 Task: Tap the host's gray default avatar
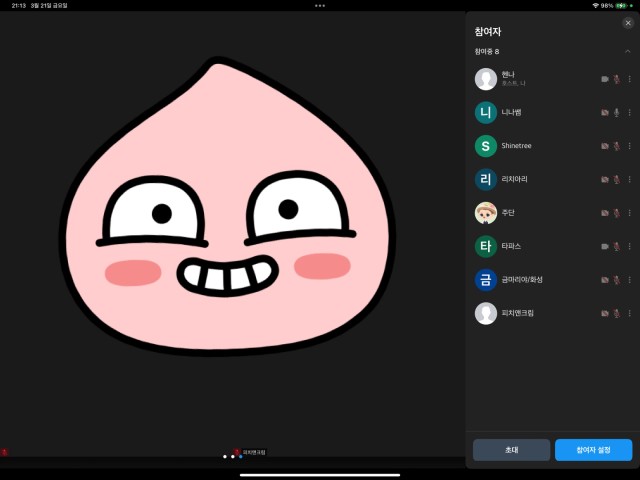[486, 79]
